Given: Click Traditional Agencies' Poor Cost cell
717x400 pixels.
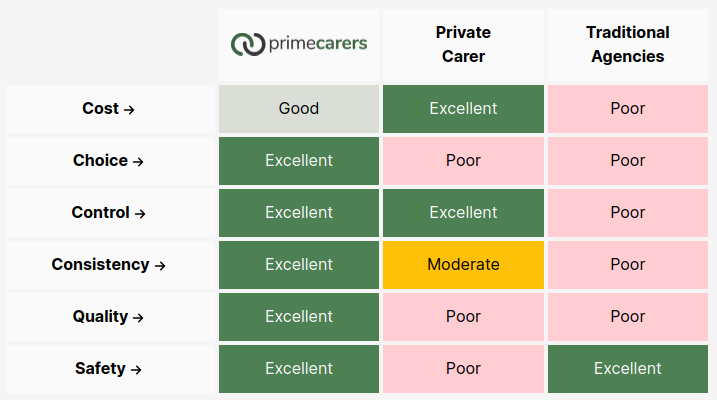Looking at the screenshot, I should 627,109.
